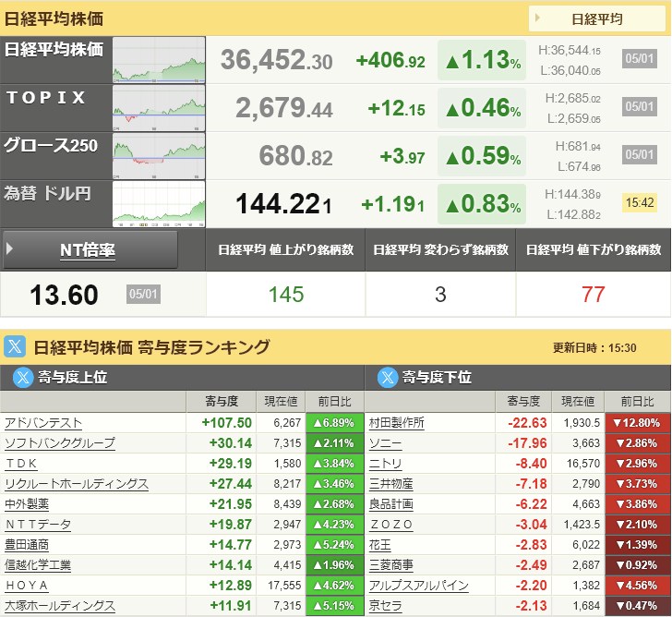Image resolution: width=672 pixels, height=617 pixels.
Task: Click the 変わらず銘柄数 column header
Action: pyautogui.click(x=440, y=249)
